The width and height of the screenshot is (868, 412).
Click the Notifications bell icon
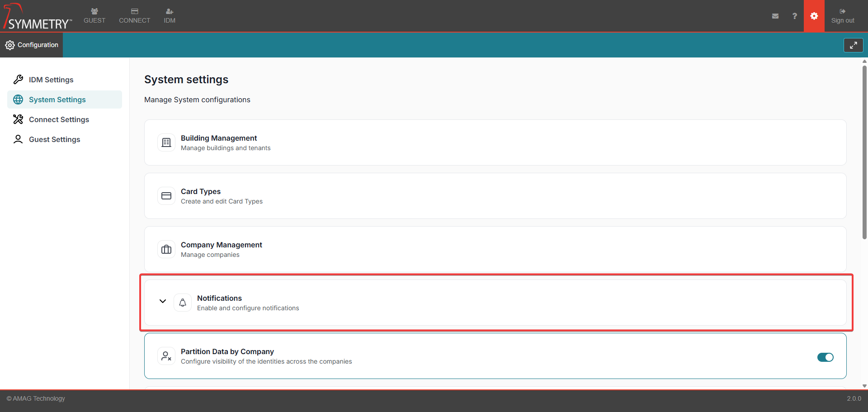click(x=183, y=303)
